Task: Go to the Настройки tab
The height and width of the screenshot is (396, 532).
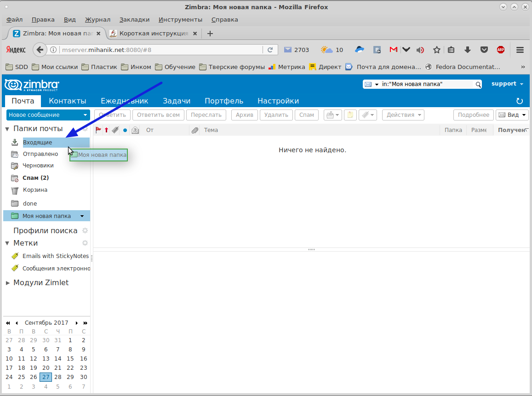Action: pos(278,101)
